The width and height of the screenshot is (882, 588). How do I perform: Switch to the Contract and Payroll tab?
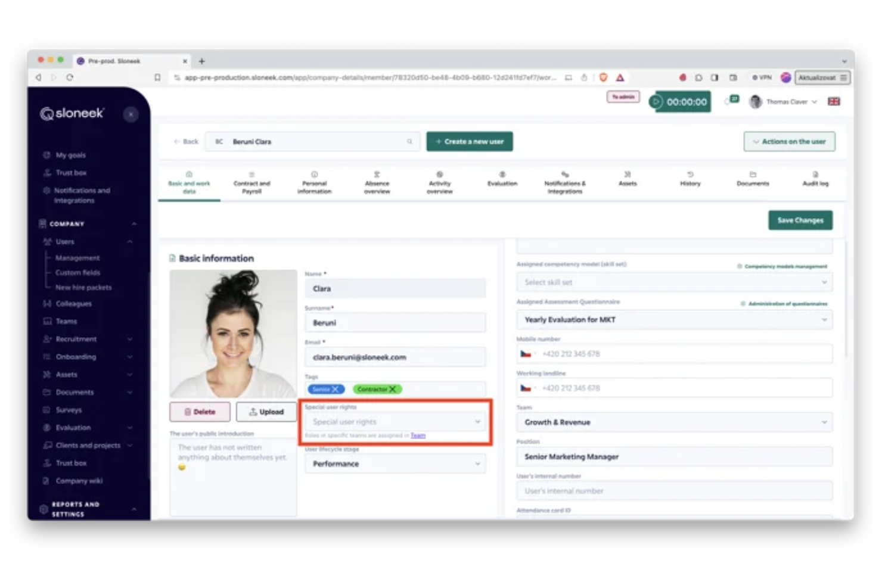click(x=251, y=183)
